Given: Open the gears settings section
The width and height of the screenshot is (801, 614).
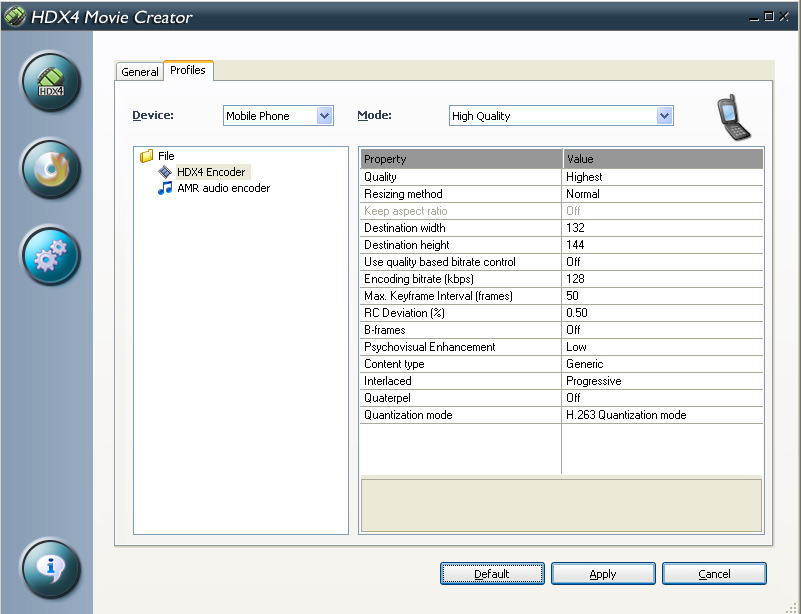Looking at the screenshot, I should click(51, 255).
